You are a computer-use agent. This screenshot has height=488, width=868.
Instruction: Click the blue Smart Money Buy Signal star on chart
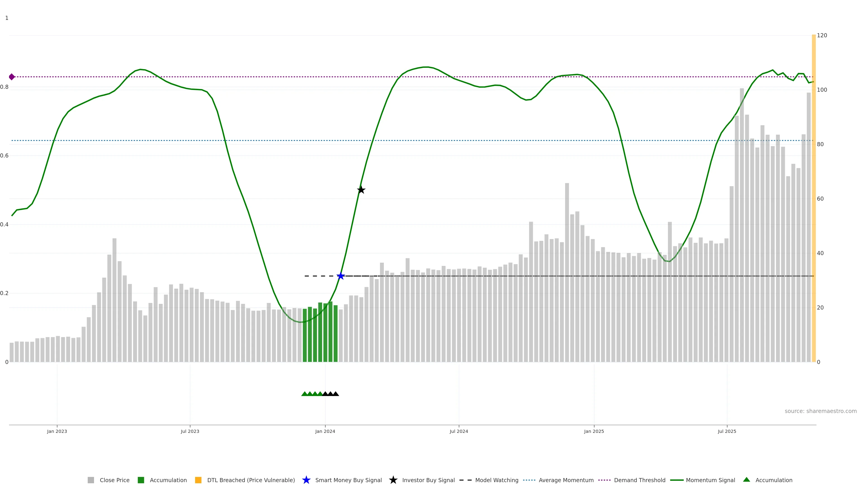[341, 276]
